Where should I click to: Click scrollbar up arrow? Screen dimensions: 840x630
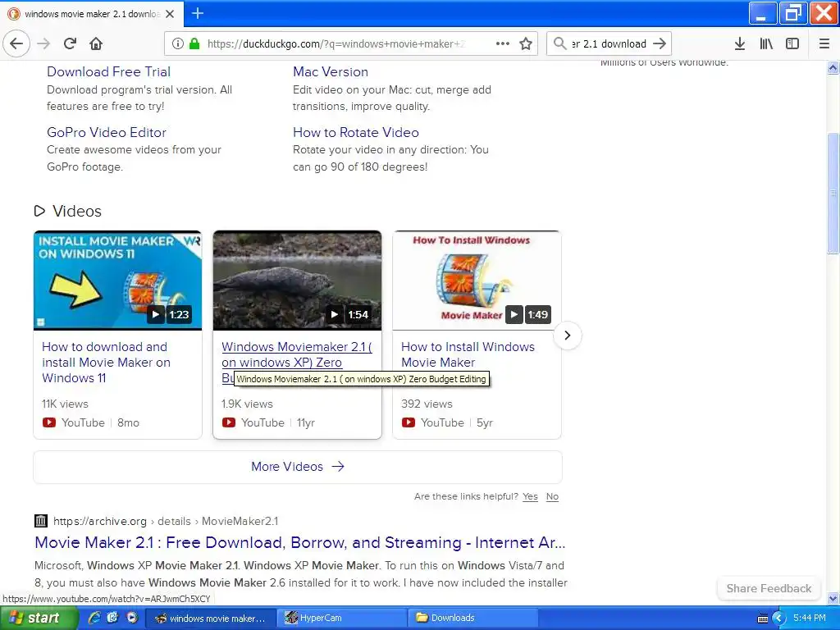click(833, 67)
